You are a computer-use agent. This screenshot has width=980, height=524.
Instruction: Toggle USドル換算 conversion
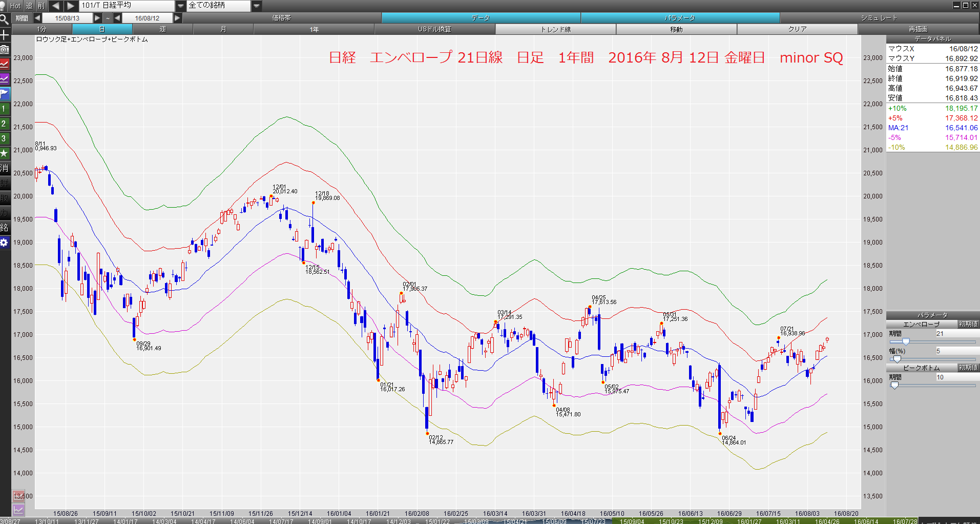434,29
